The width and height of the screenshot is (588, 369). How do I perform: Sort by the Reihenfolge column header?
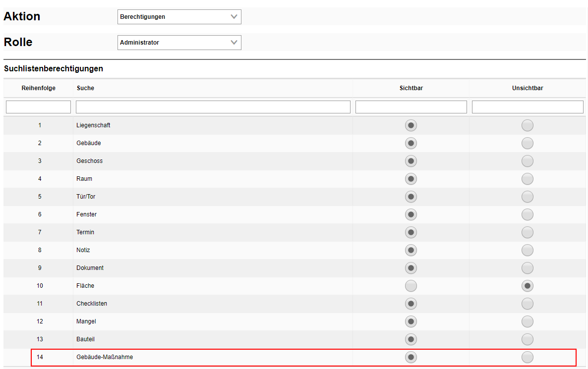click(39, 88)
